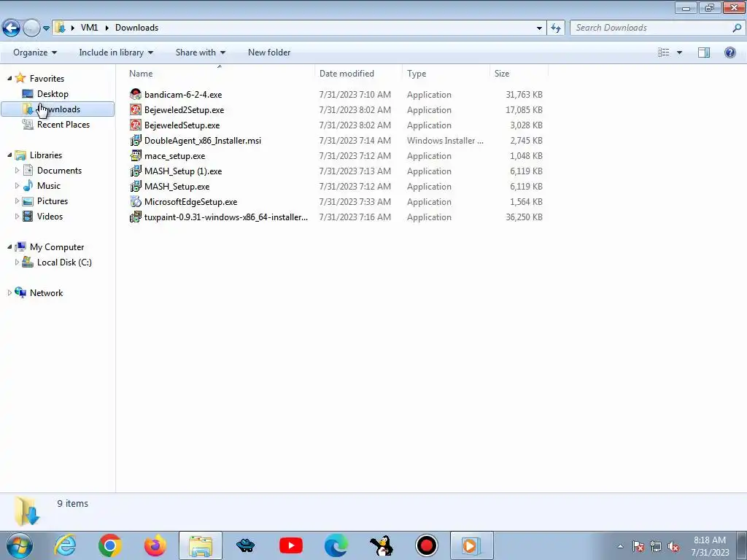Click the Help question mark icon
This screenshot has width=747, height=560.
[x=729, y=52]
